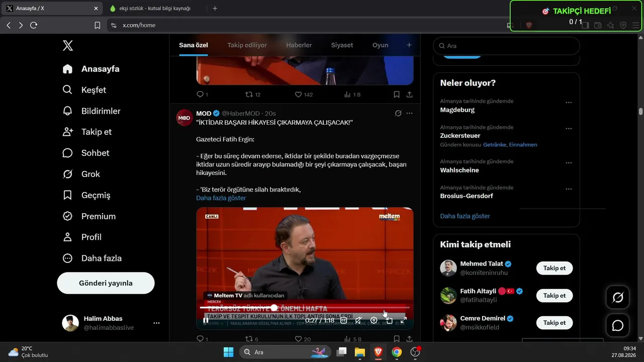Open Bildirimler in the sidebar
The image size is (644, 362).
point(92,111)
